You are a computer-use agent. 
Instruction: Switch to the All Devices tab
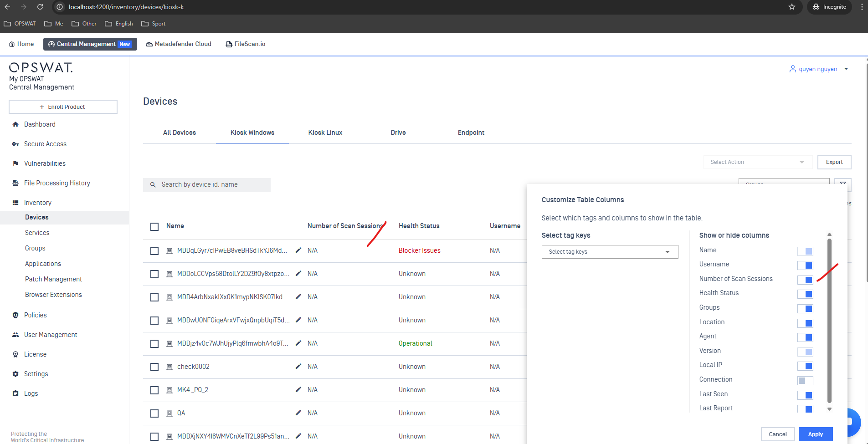(180, 133)
